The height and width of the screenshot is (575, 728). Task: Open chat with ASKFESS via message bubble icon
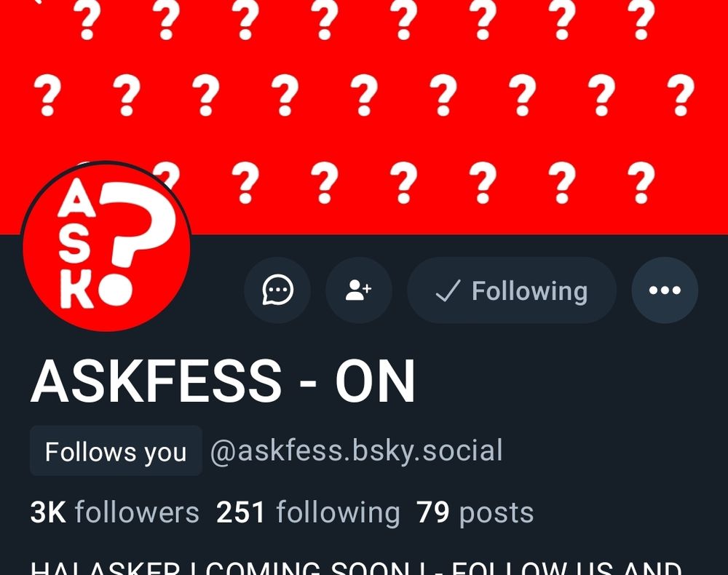tap(277, 290)
